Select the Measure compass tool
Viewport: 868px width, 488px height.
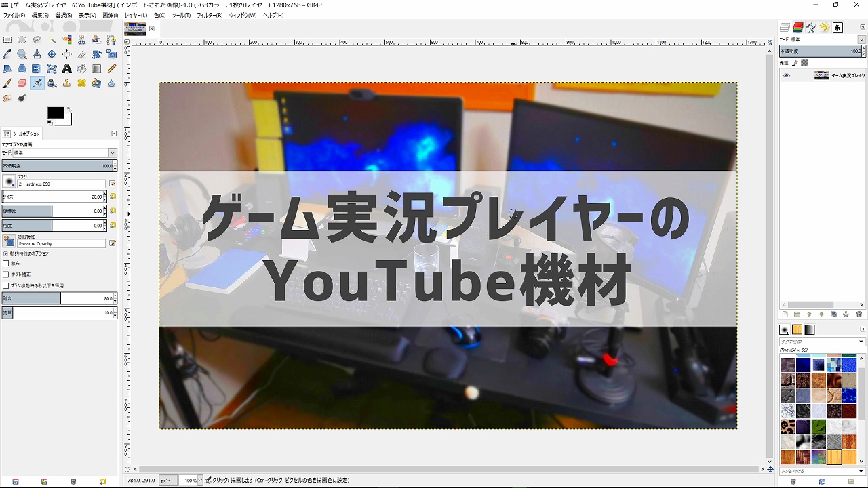(37, 54)
